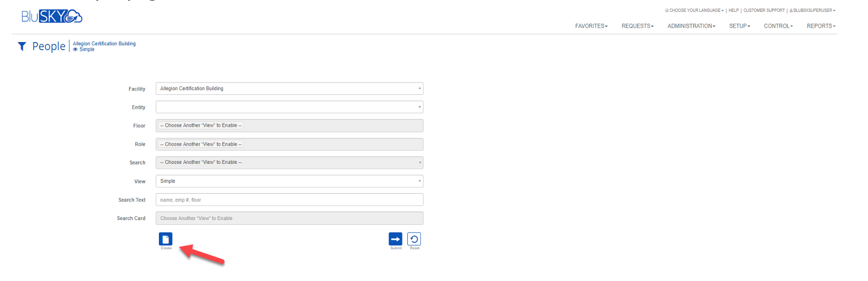Click the Submit arrow icon
Image resolution: width=868 pixels, height=281 pixels.
[395, 239]
